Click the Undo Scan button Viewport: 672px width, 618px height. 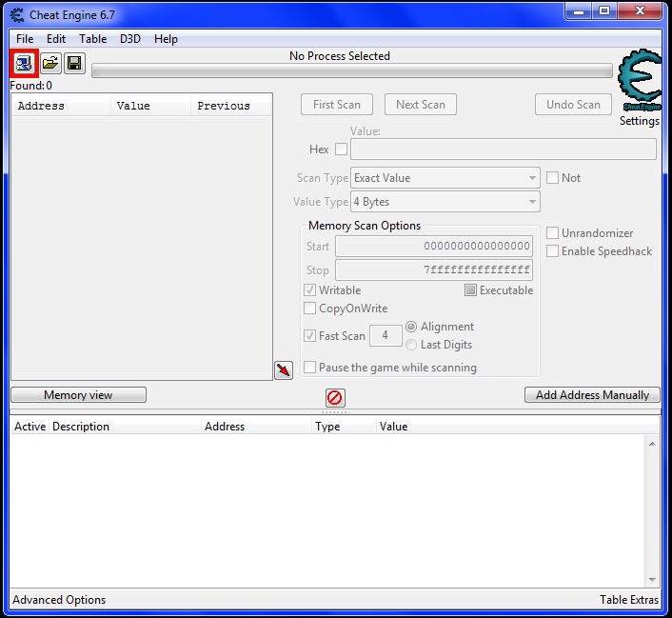[573, 105]
